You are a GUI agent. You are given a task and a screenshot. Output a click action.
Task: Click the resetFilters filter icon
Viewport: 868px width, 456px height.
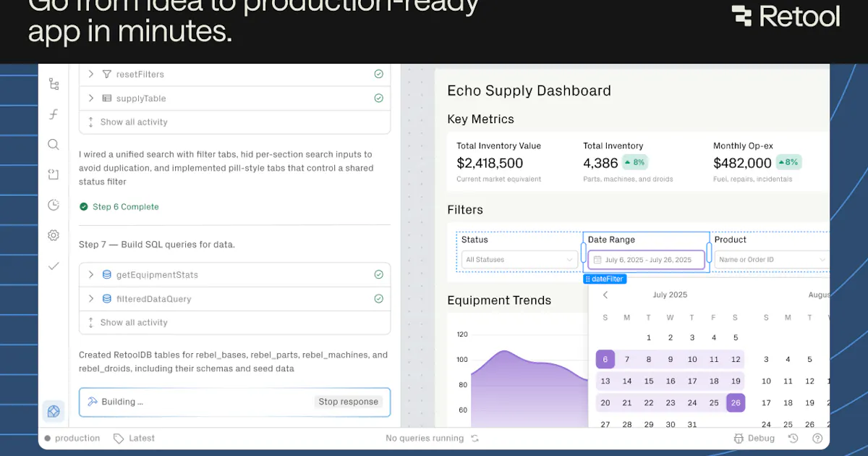coord(106,74)
